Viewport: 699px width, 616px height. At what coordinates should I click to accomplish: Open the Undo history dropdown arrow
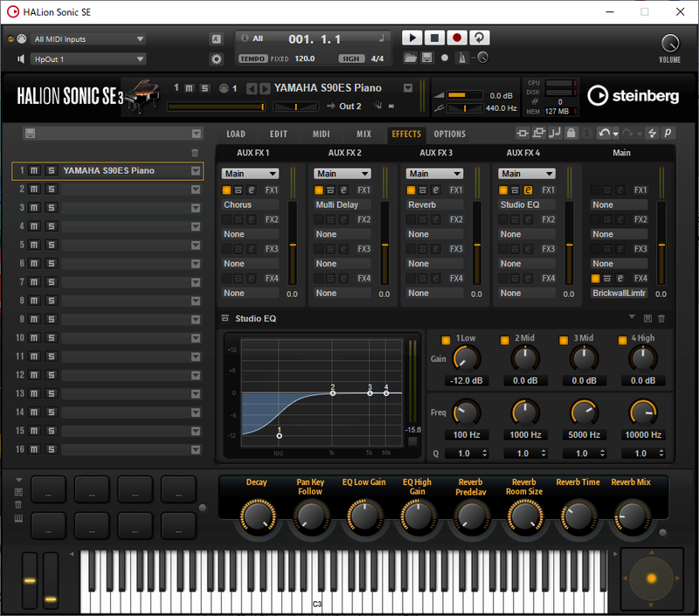(616, 135)
